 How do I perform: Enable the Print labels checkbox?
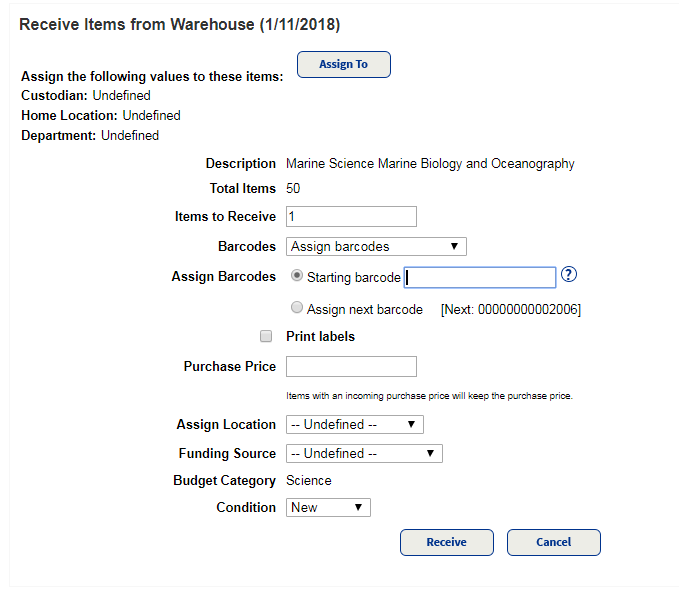(266, 337)
